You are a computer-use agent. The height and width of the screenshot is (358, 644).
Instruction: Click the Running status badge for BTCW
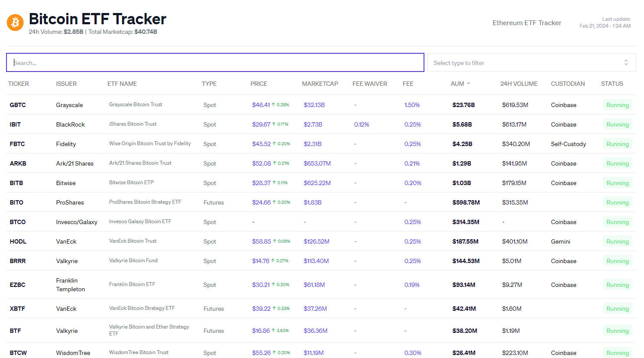coord(617,353)
